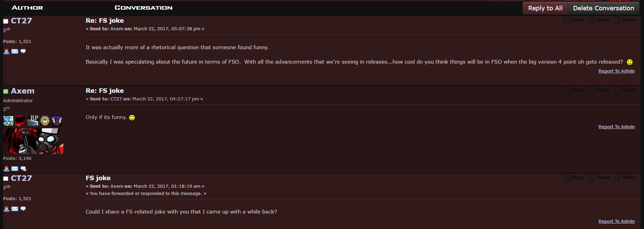This screenshot has width=644, height=229.
Task: Delete the bottom 'FS joke' message
Action: click(x=625, y=177)
